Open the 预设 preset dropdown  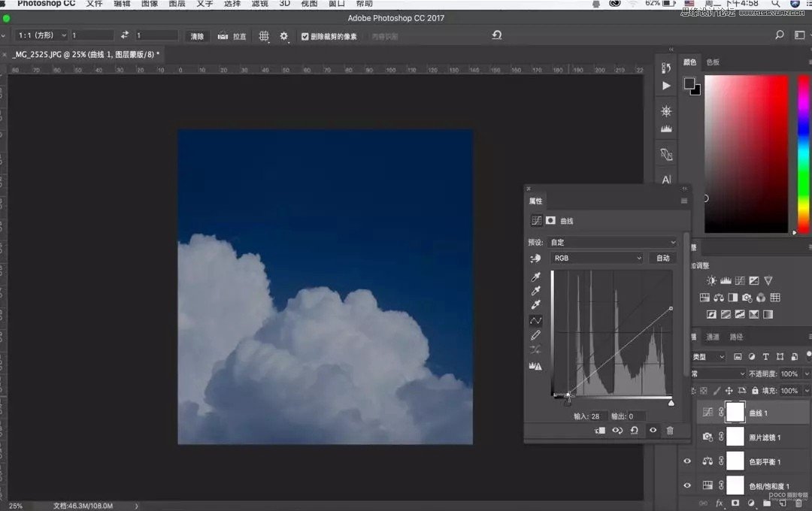click(x=612, y=242)
